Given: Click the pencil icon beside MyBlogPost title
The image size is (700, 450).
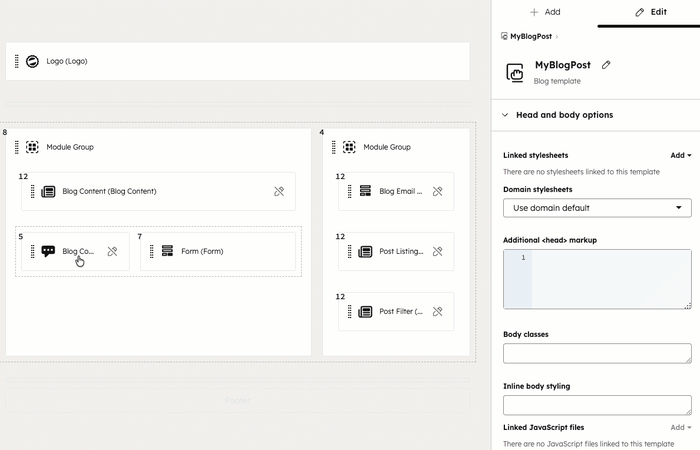Looking at the screenshot, I should (606, 65).
